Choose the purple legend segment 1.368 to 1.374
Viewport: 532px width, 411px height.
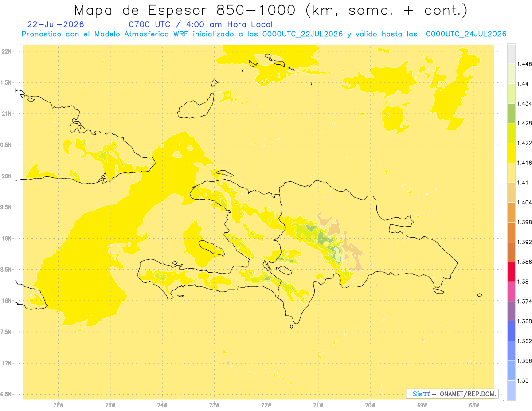[511, 311]
